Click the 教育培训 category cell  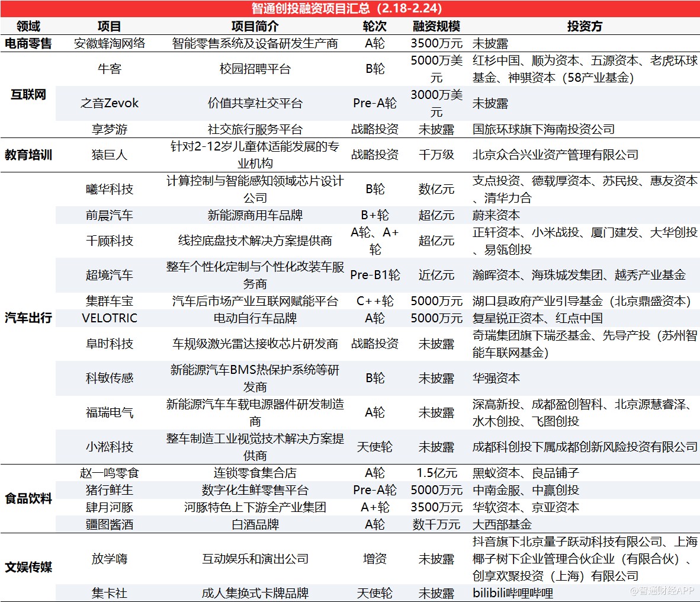pyautogui.click(x=28, y=155)
